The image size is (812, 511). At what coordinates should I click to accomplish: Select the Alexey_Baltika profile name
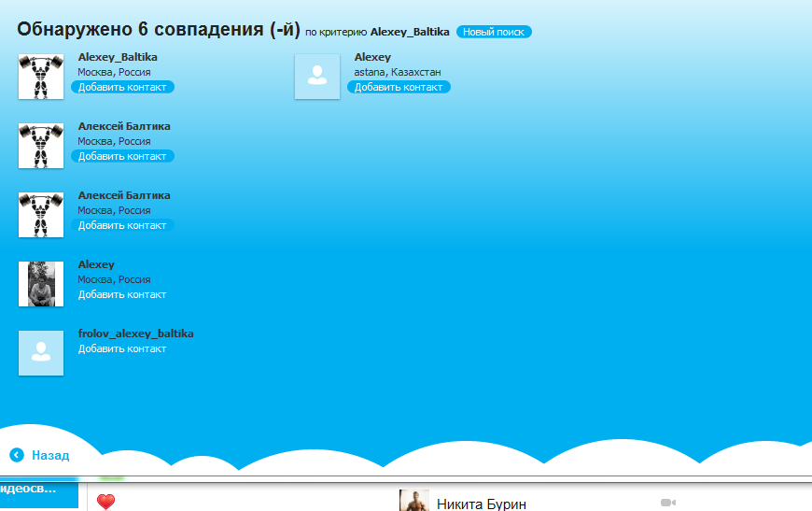coord(118,57)
